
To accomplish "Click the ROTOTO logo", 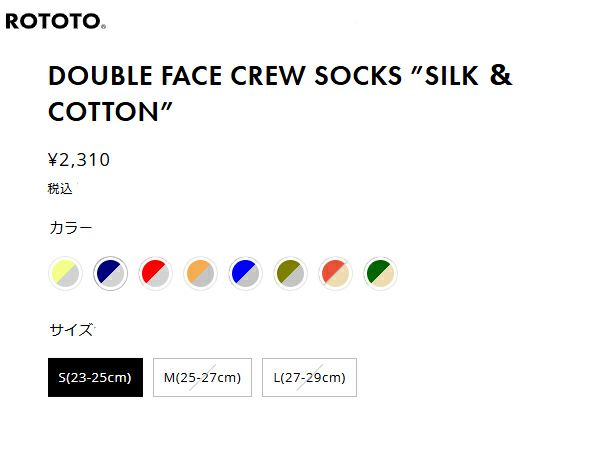I will [x=53, y=21].
